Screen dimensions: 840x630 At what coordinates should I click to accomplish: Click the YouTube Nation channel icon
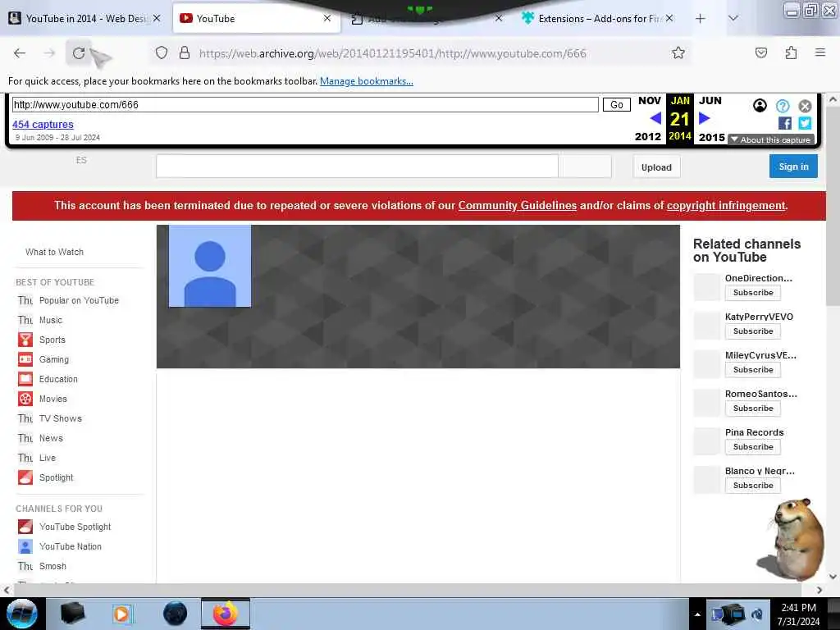(x=25, y=546)
